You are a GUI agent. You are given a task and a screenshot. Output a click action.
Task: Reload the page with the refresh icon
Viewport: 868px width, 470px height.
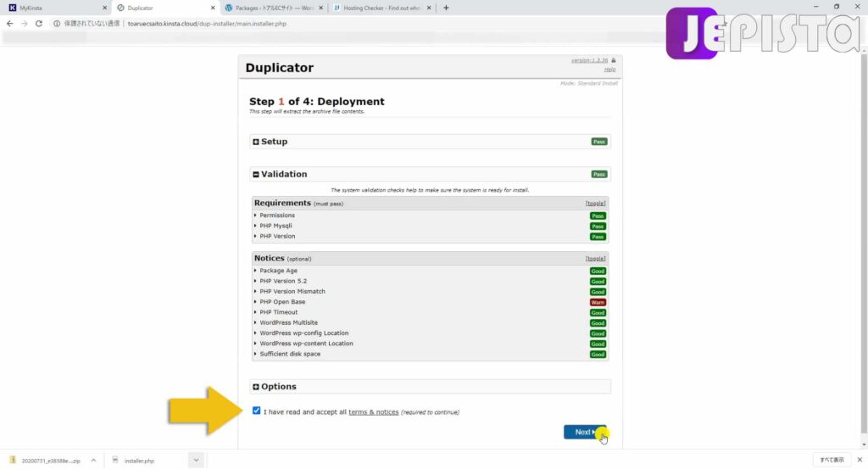(39, 24)
